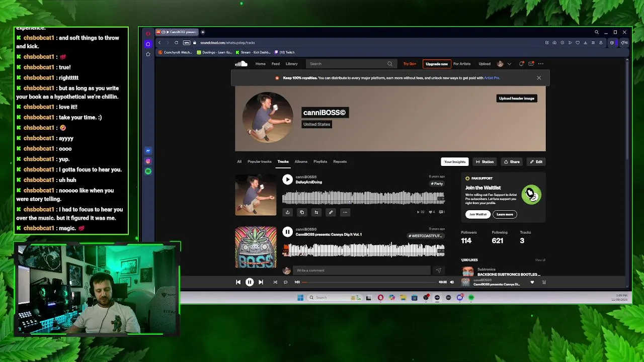This screenshot has width=644, height=362.
Task: Toggle repeat in the player bar
Action: click(285, 282)
